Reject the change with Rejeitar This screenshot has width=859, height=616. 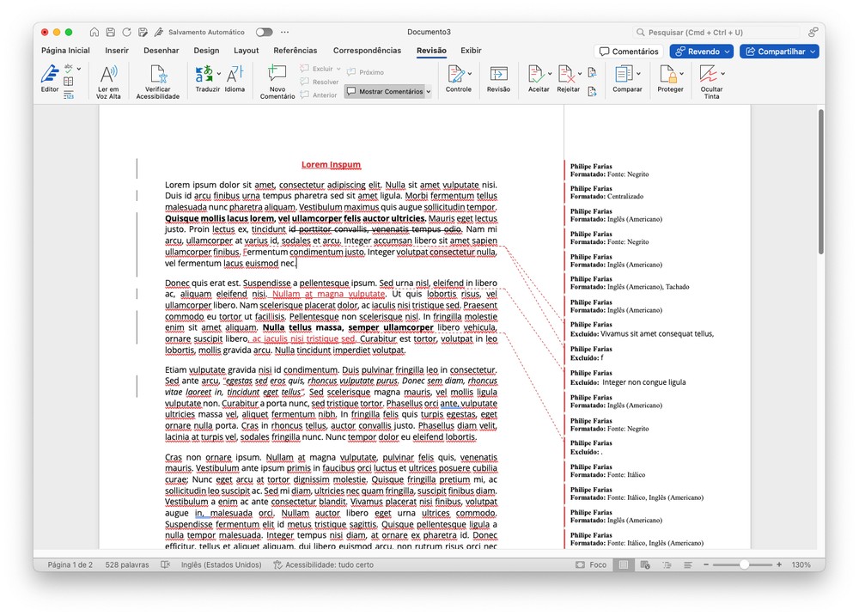[x=566, y=76]
